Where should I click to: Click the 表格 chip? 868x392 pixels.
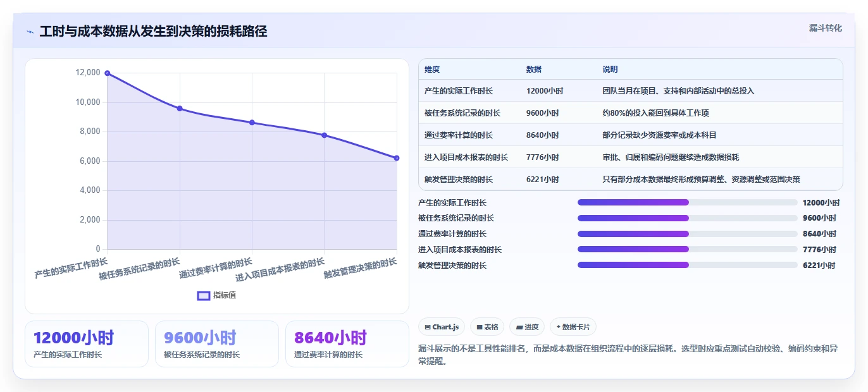pos(487,327)
